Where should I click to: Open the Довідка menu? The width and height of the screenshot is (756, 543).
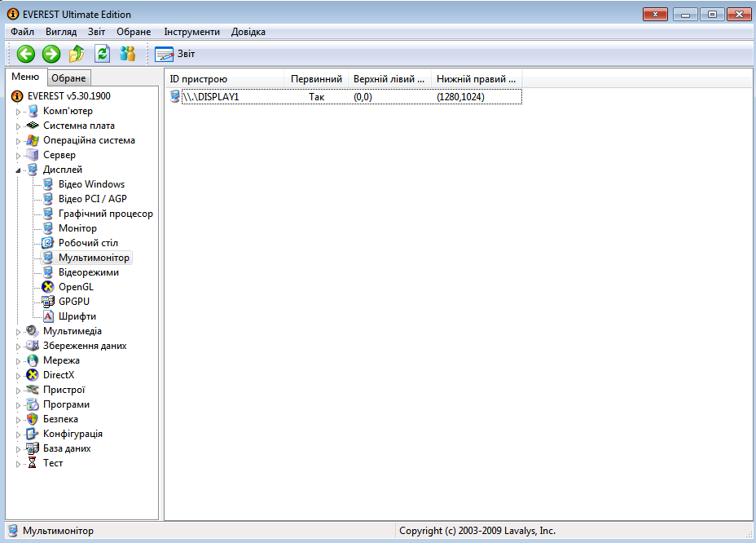(x=248, y=32)
